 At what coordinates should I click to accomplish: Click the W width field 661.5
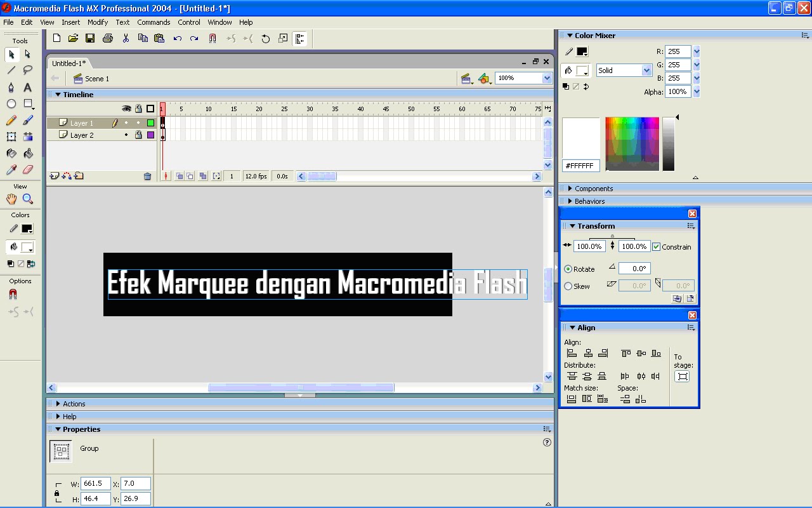click(x=96, y=484)
